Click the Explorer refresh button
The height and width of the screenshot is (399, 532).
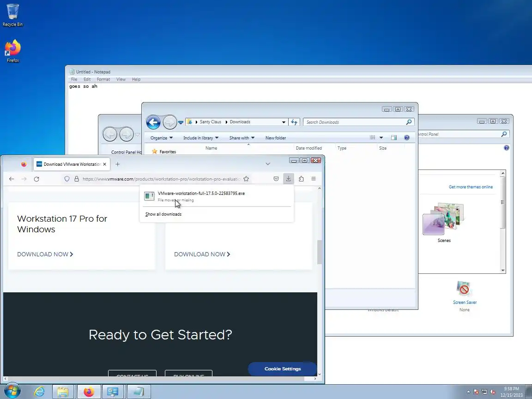pos(294,122)
